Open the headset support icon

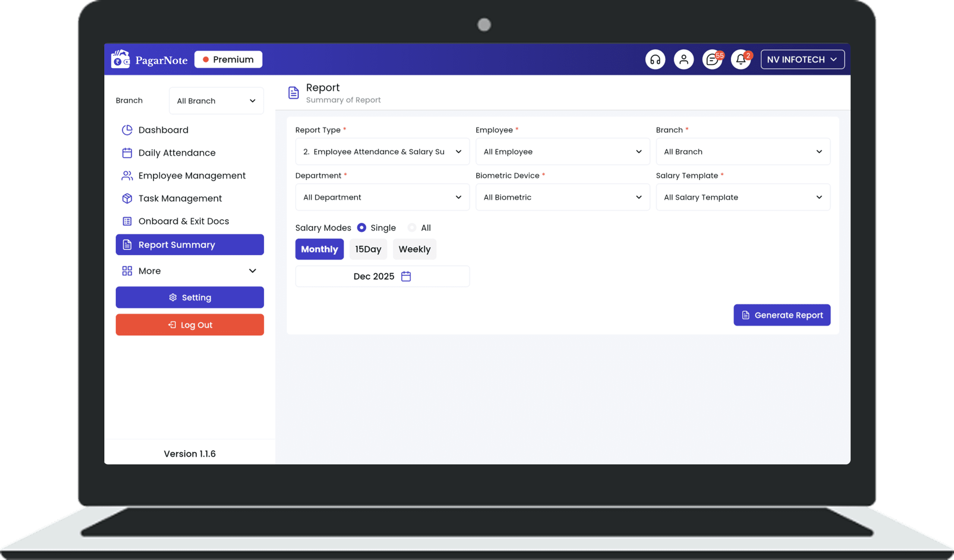[655, 59]
